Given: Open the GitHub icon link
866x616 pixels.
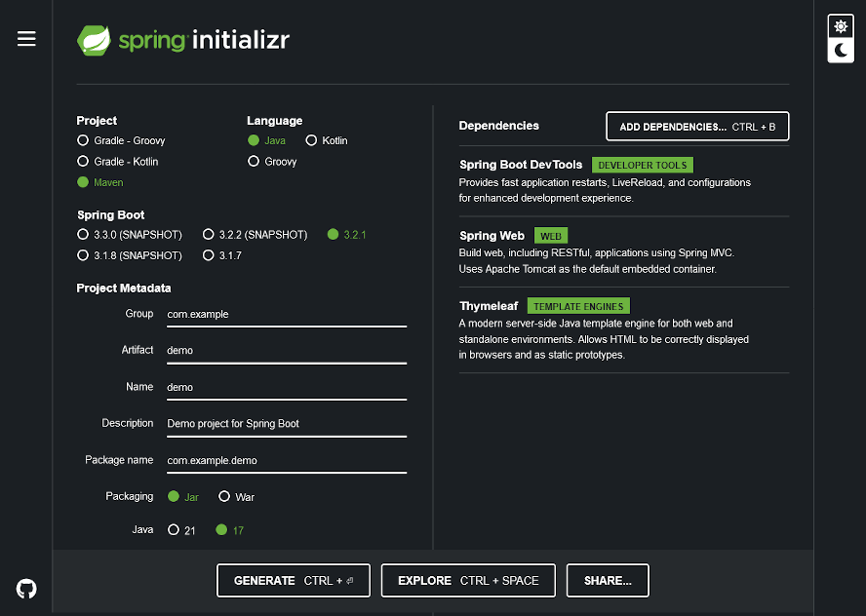Looking at the screenshot, I should [x=26, y=589].
